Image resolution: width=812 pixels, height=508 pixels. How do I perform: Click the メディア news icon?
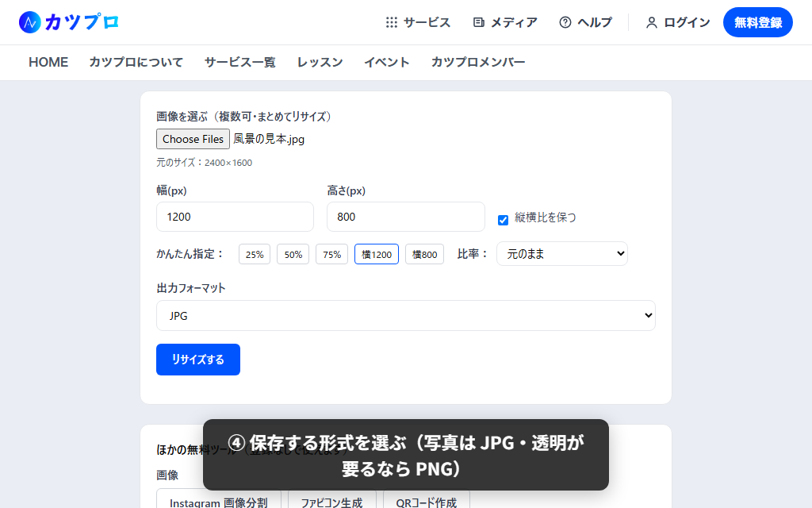coord(479,22)
